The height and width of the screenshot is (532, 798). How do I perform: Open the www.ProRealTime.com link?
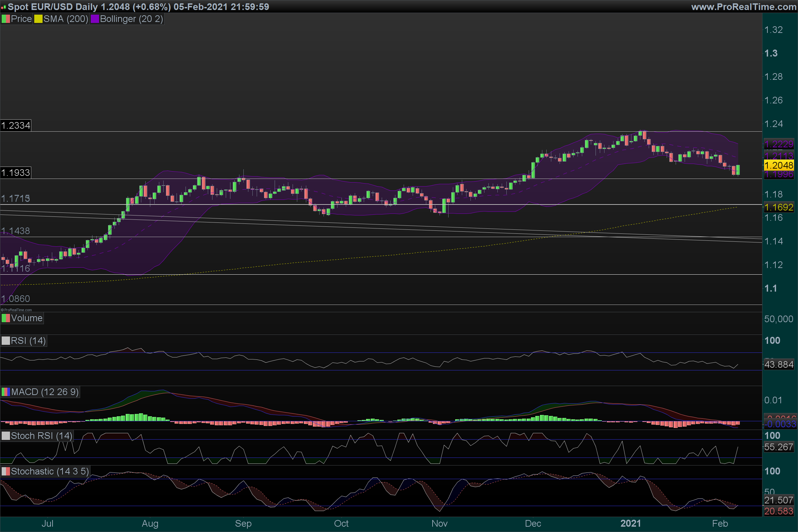tap(744, 7)
